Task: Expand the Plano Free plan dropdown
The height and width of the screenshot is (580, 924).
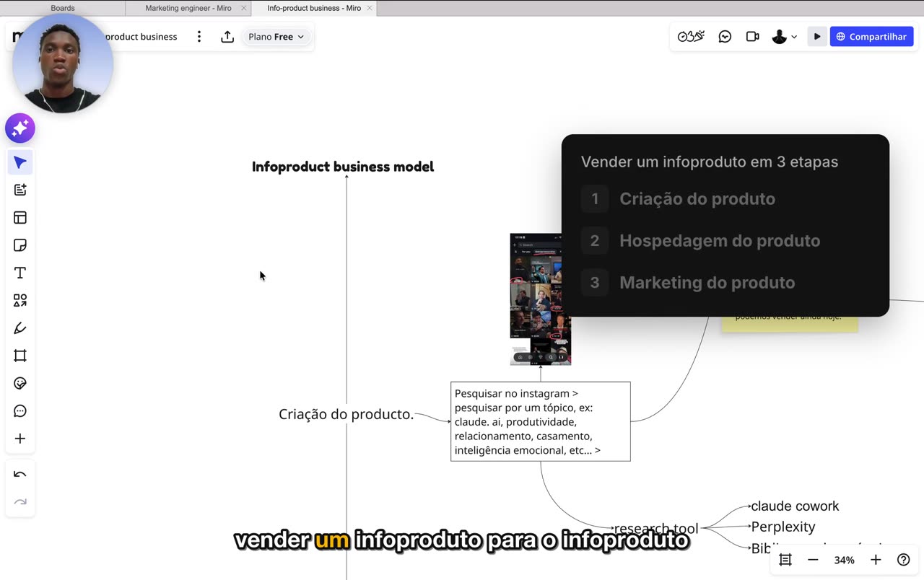Action: (x=276, y=37)
